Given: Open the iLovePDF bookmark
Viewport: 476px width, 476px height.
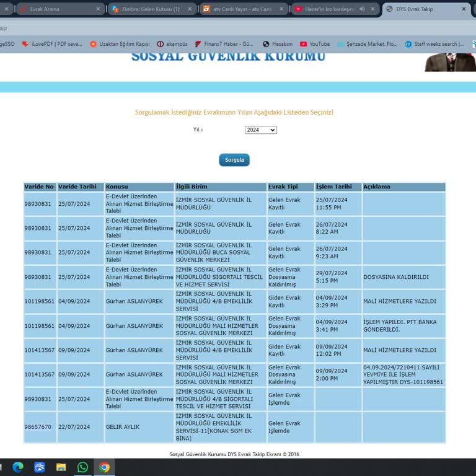Looking at the screenshot, I should (52, 44).
